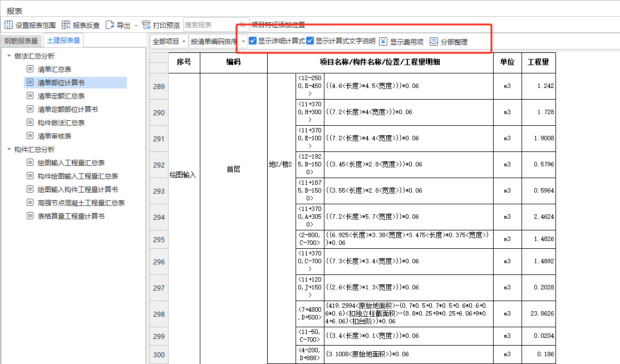The height and width of the screenshot is (364, 620).
Task: Click the 序号 column header
Action: click(184, 62)
